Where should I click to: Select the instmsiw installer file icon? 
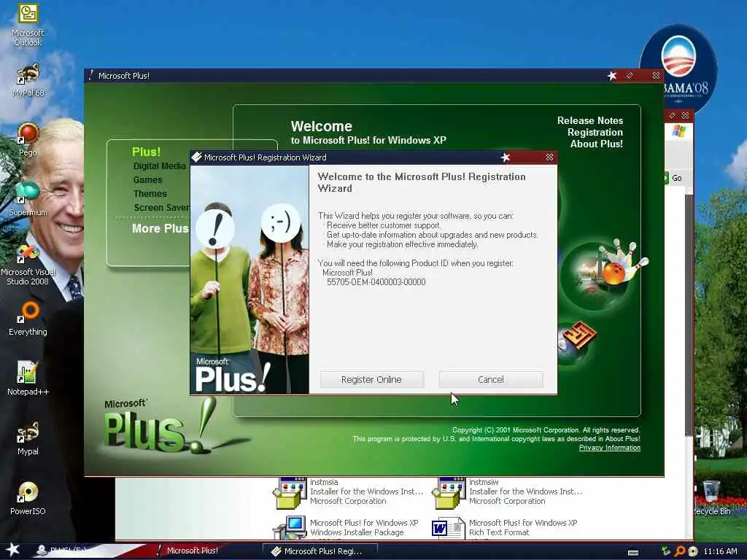tap(449, 492)
